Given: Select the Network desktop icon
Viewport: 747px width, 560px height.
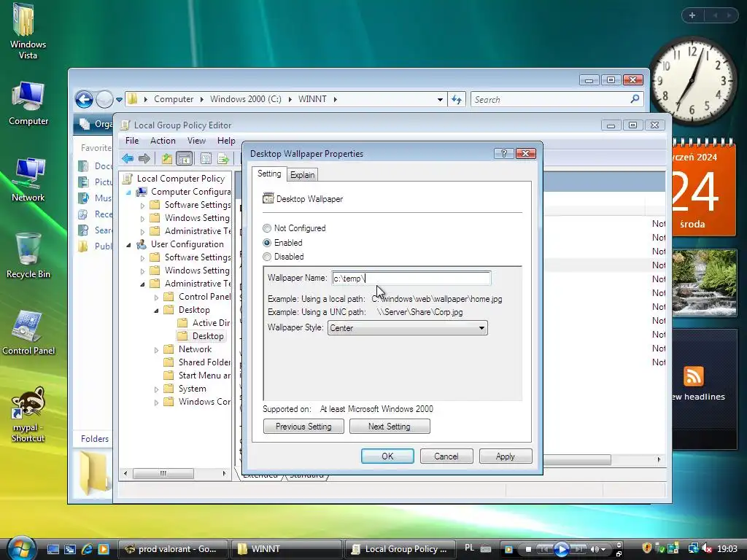Looking at the screenshot, I should (x=28, y=180).
